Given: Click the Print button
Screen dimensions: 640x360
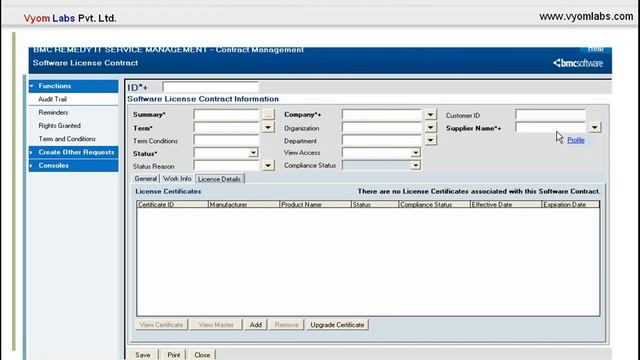Looking at the screenshot, I should coord(173,355).
